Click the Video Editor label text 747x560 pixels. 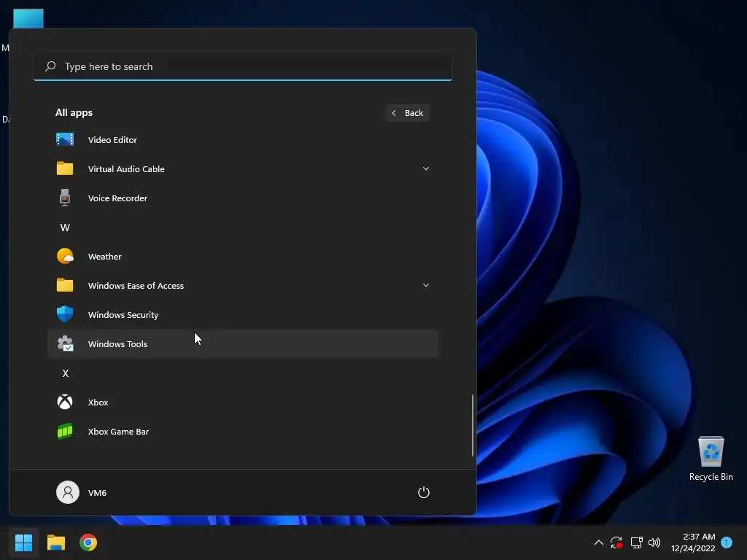click(x=112, y=139)
